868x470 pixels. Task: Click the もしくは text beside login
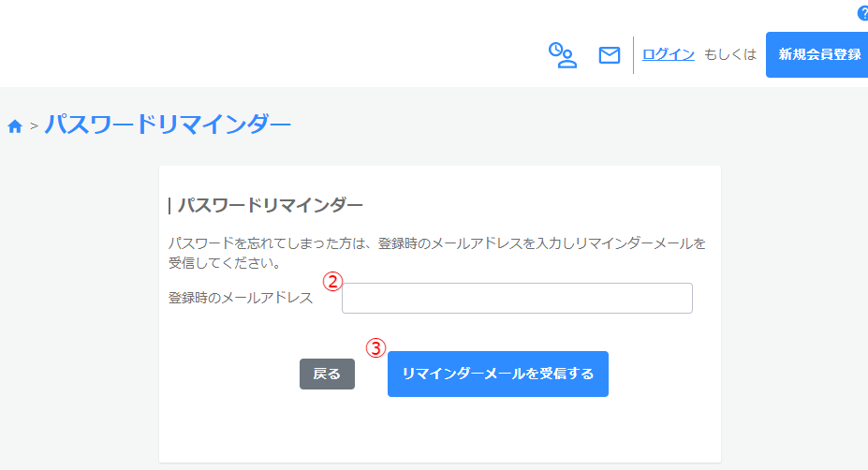click(729, 54)
